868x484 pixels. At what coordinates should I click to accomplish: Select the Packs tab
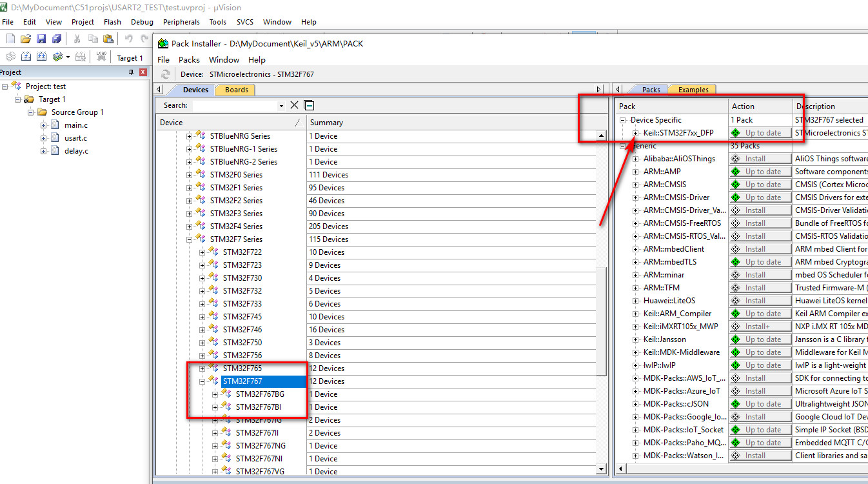(x=651, y=90)
